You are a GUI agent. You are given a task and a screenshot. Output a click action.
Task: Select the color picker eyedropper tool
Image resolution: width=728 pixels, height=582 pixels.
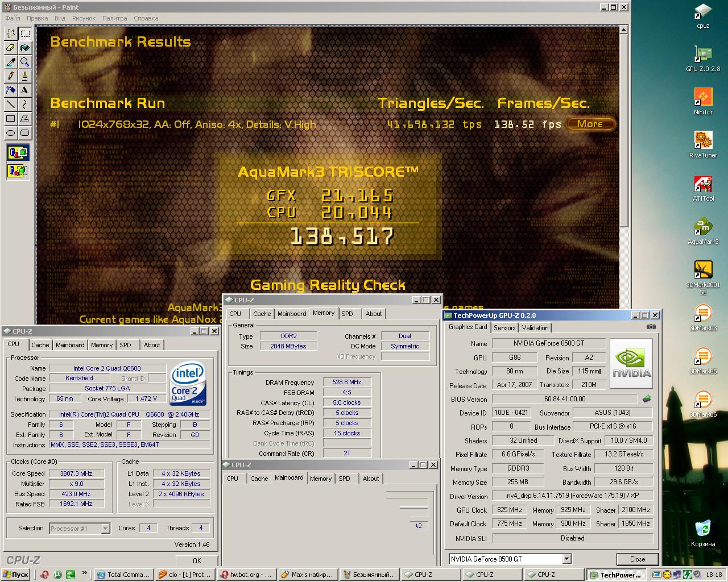pos(10,62)
